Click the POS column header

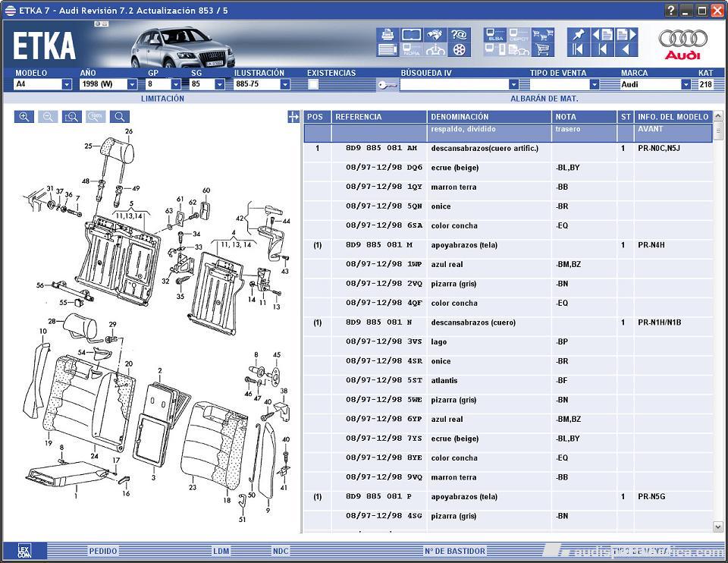[x=317, y=117]
